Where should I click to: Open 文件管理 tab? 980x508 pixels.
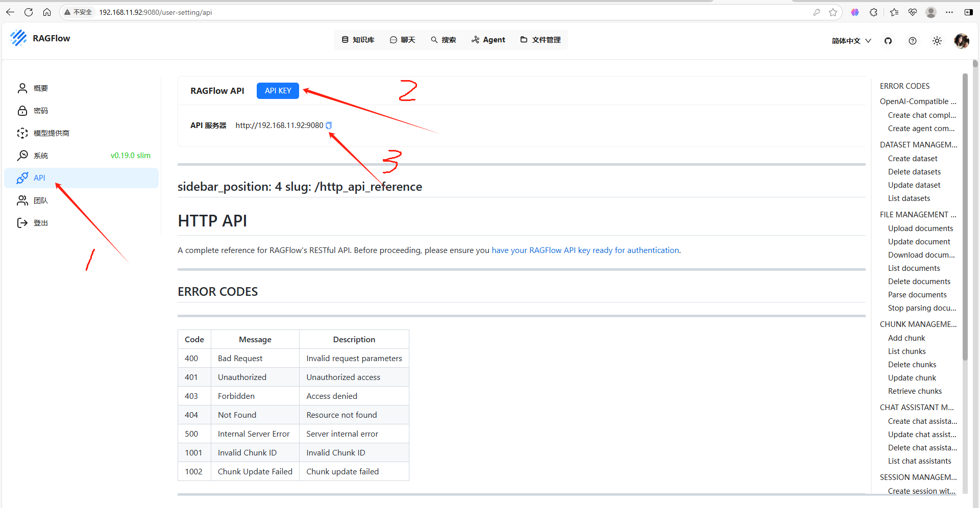coord(540,40)
